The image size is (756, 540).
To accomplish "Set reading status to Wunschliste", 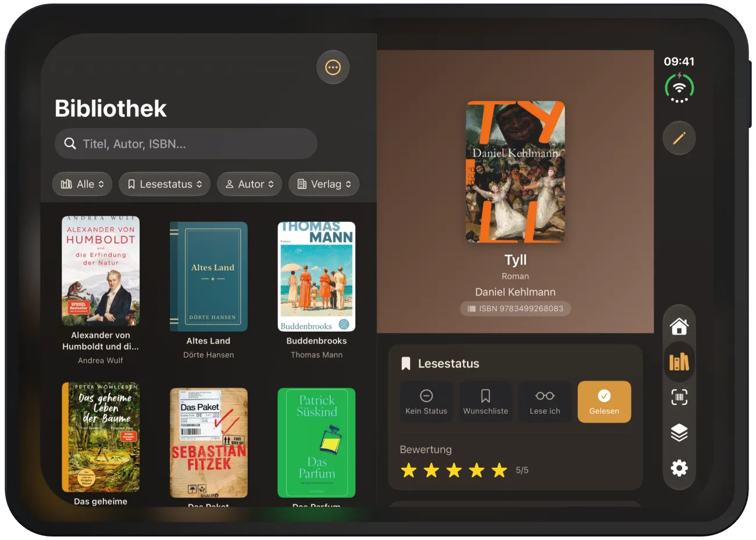I will [486, 402].
